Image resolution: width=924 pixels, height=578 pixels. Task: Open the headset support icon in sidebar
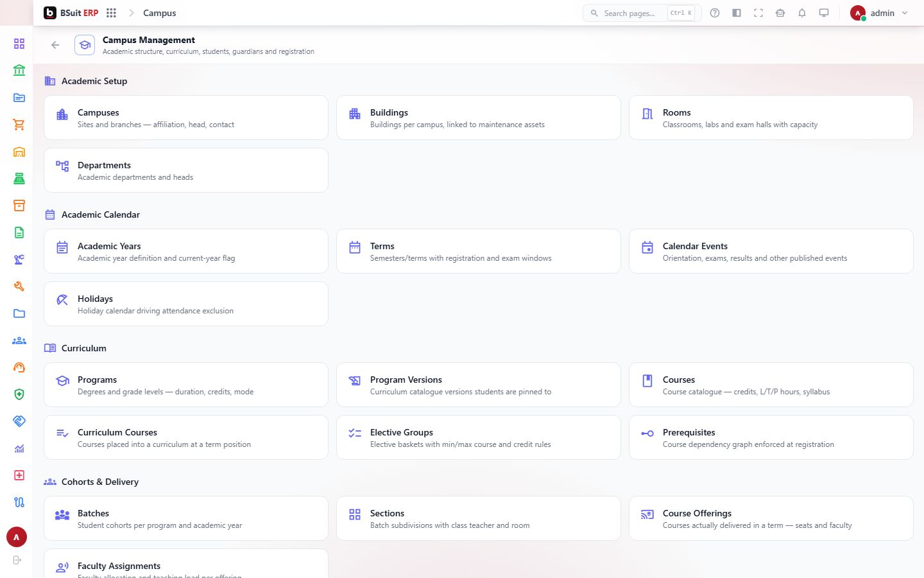[19, 367]
